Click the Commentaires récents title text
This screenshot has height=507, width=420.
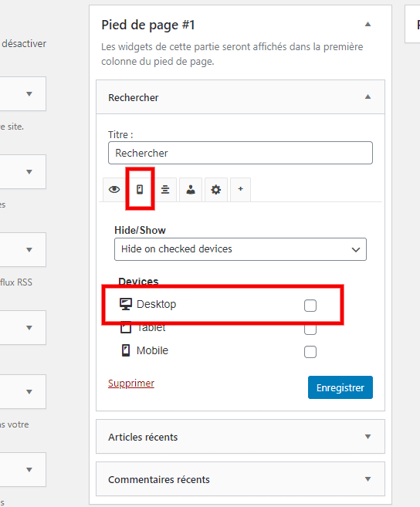tap(159, 479)
